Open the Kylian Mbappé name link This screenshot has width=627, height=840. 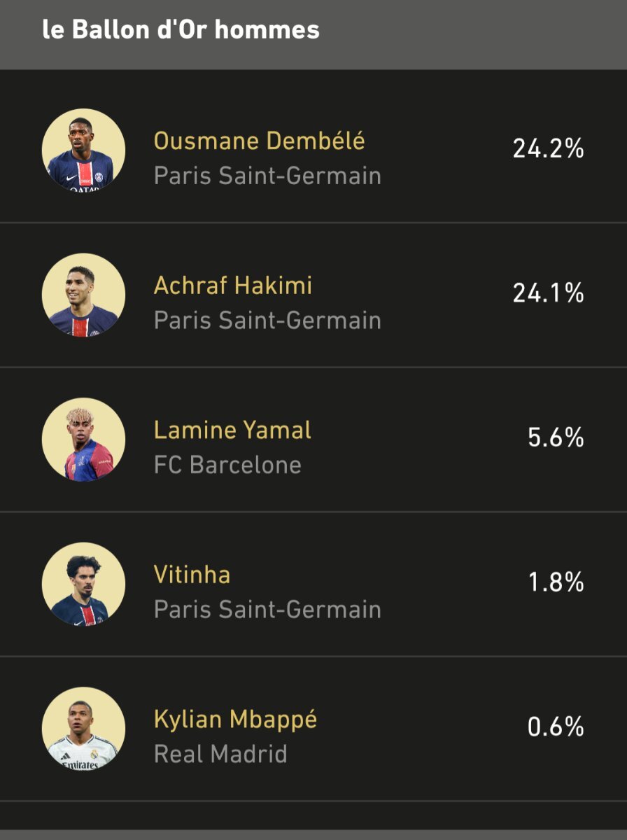click(x=235, y=720)
